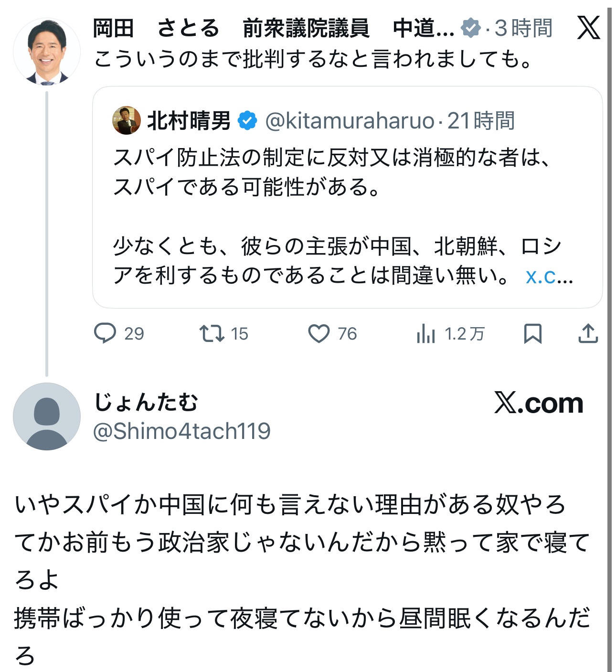Open the truncated x.c... link
Image resolution: width=616 pixels, height=672 pixels.
[x=549, y=276]
